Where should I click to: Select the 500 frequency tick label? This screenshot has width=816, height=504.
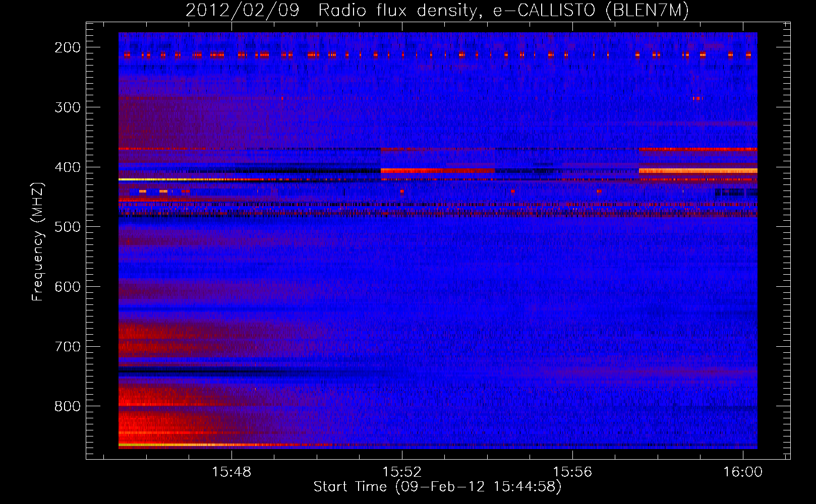tap(68, 227)
